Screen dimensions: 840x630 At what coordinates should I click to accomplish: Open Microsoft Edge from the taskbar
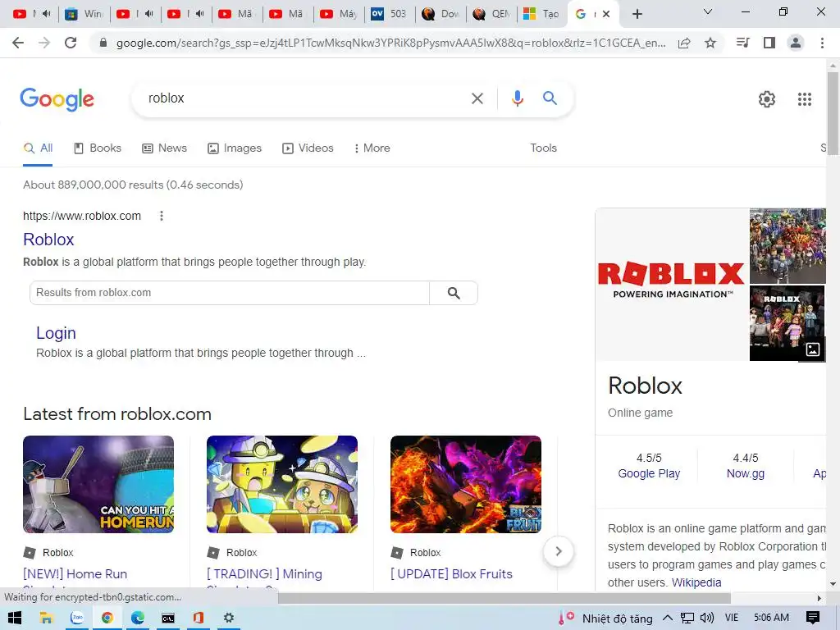click(x=137, y=618)
